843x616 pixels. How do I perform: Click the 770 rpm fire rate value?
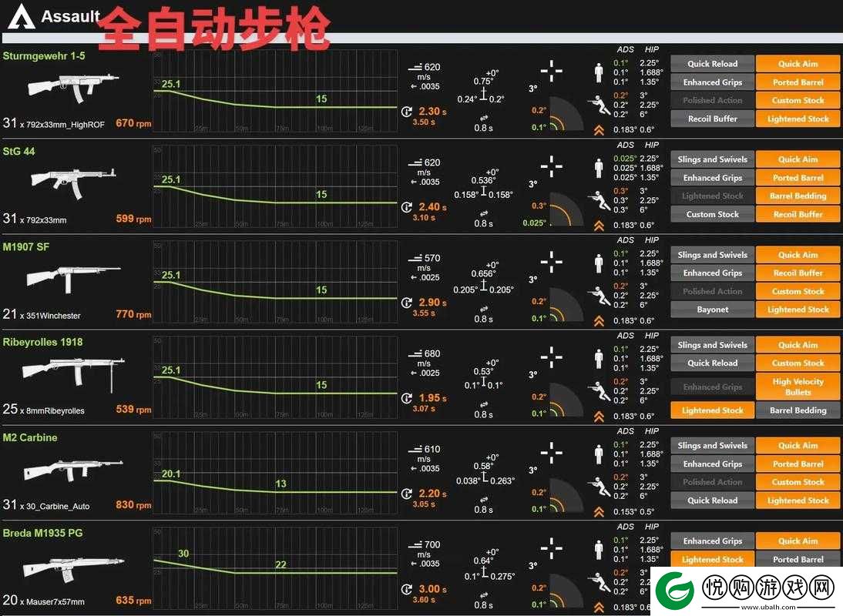tap(133, 314)
